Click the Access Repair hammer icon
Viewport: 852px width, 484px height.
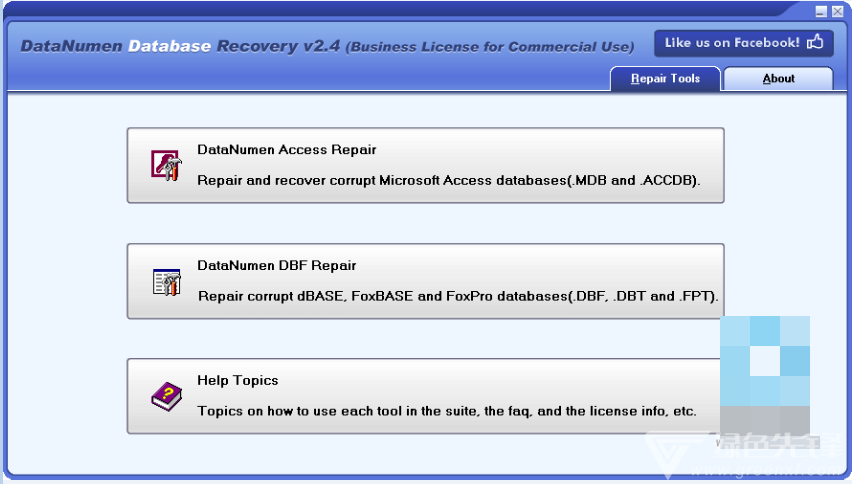point(166,165)
